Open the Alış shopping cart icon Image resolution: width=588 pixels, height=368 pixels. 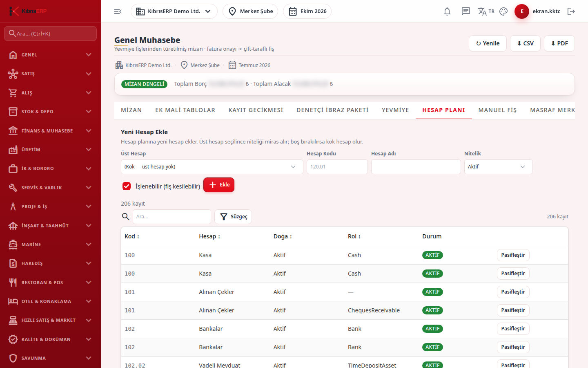coord(13,93)
